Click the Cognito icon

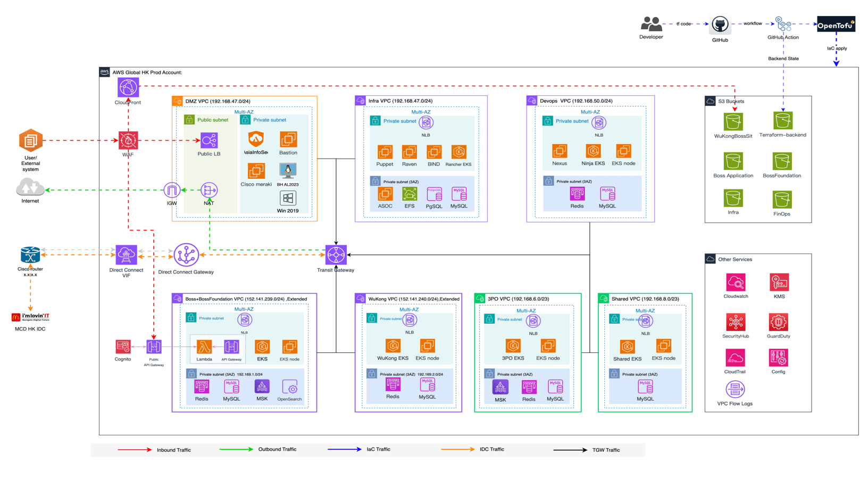pos(123,347)
